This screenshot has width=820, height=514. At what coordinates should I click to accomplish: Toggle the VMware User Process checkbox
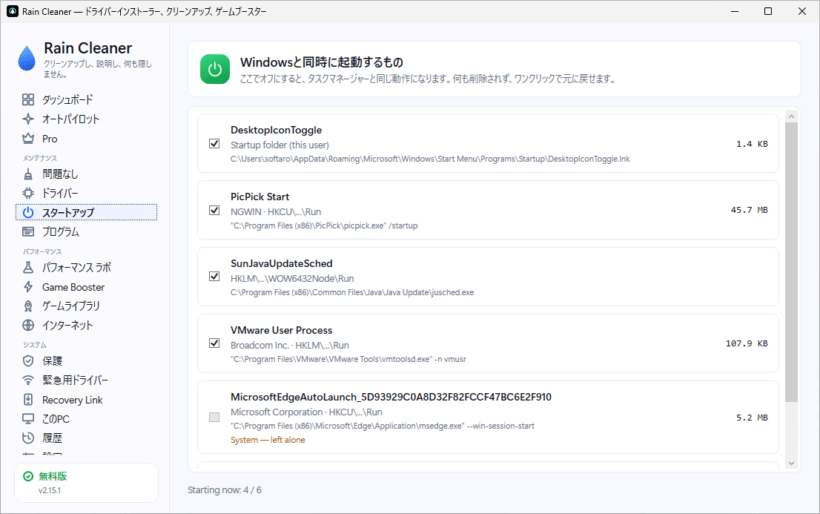coord(214,343)
